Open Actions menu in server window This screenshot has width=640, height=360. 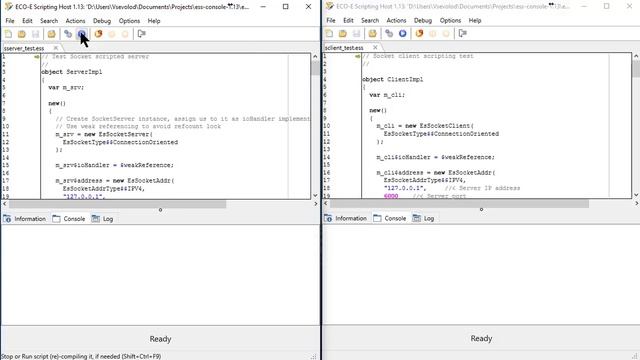tap(76, 21)
